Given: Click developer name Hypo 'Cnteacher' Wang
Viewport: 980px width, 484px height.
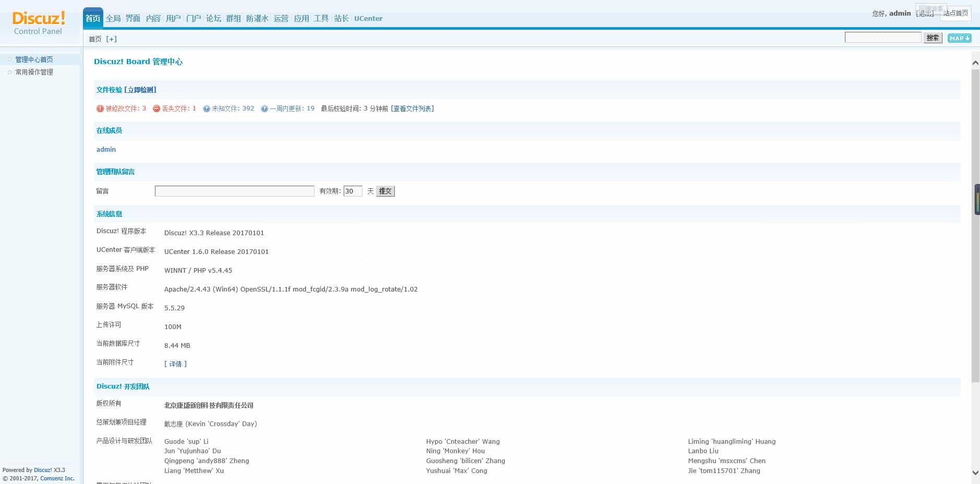Looking at the screenshot, I should point(463,441).
